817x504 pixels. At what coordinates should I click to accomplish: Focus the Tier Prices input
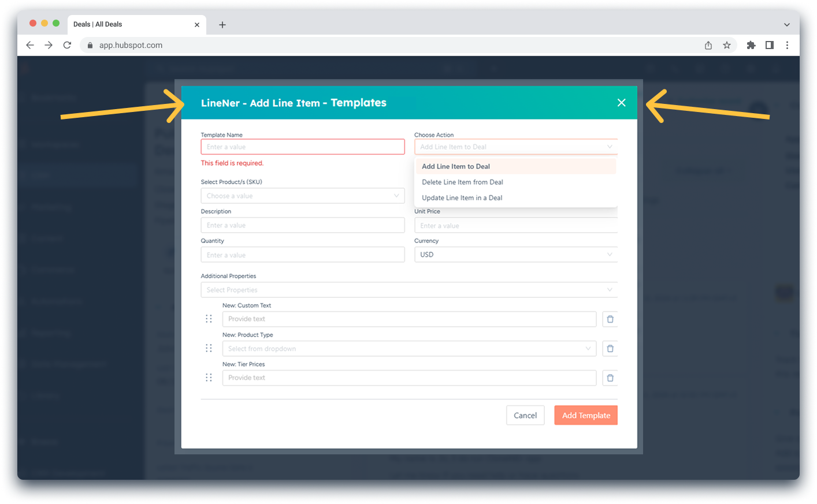coord(409,378)
